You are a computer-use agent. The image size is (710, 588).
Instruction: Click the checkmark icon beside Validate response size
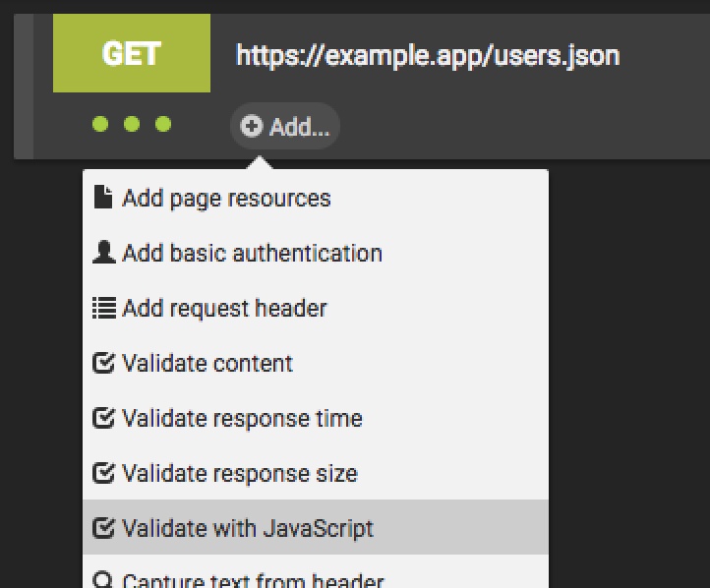(103, 473)
